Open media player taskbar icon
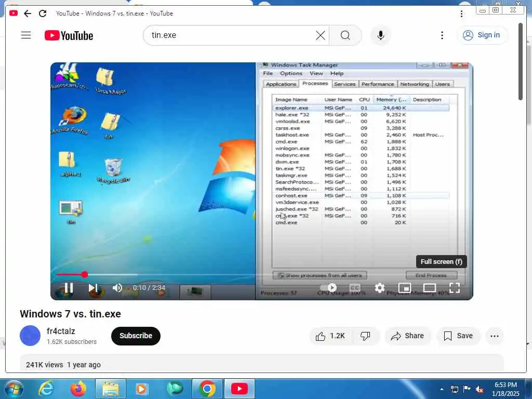 142,389
